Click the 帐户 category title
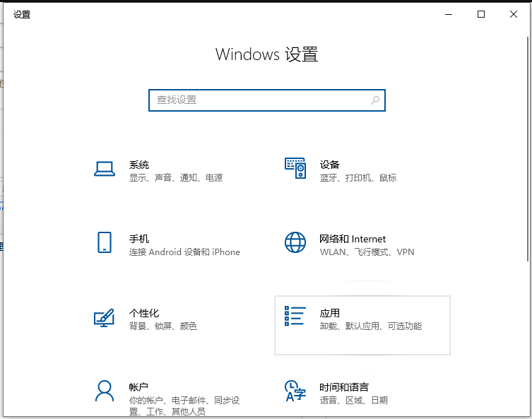Image resolution: width=532 pixels, height=419 pixels. point(138,386)
